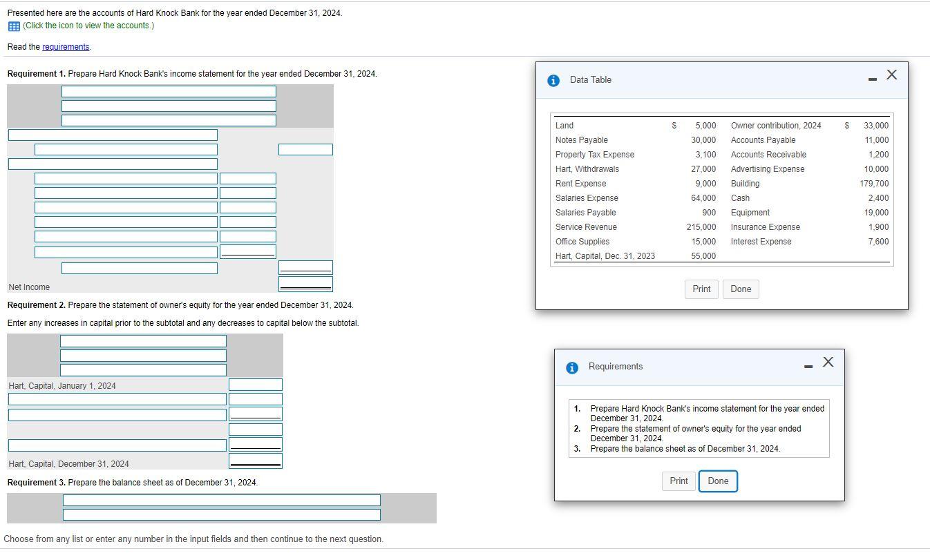Click the Accounts Payable value '11,000'
The image size is (930, 560).
pos(876,140)
